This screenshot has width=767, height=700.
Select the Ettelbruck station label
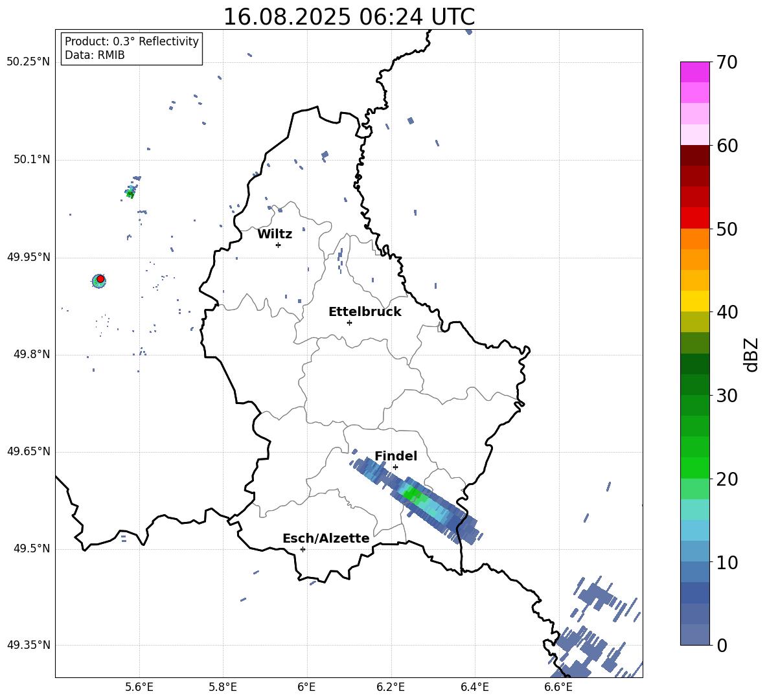365,312
